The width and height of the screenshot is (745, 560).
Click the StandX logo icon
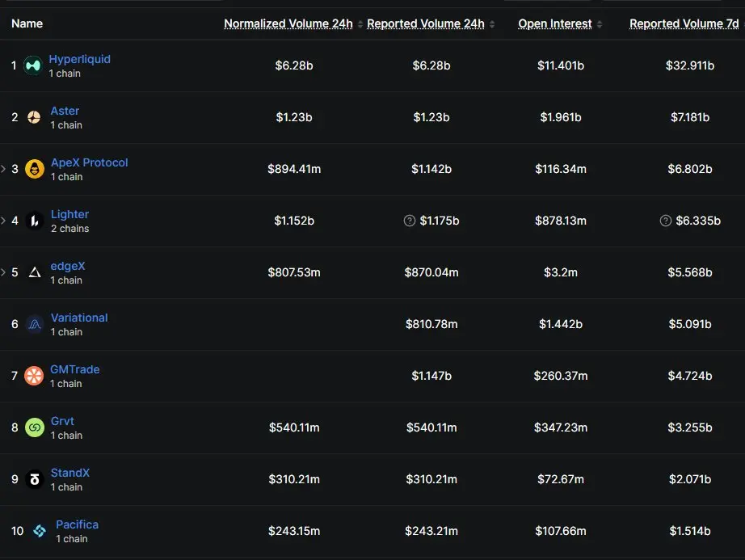(x=35, y=479)
